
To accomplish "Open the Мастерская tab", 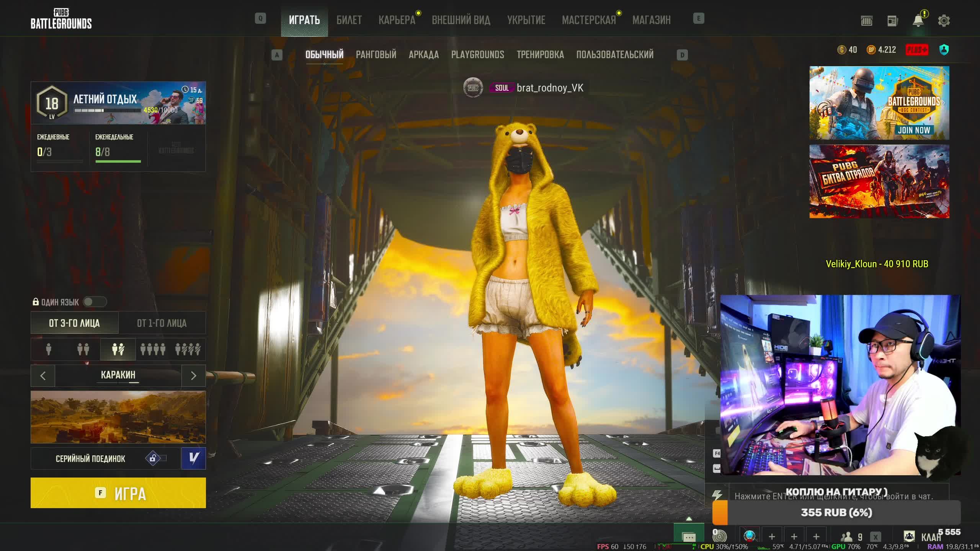I will [x=589, y=20].
